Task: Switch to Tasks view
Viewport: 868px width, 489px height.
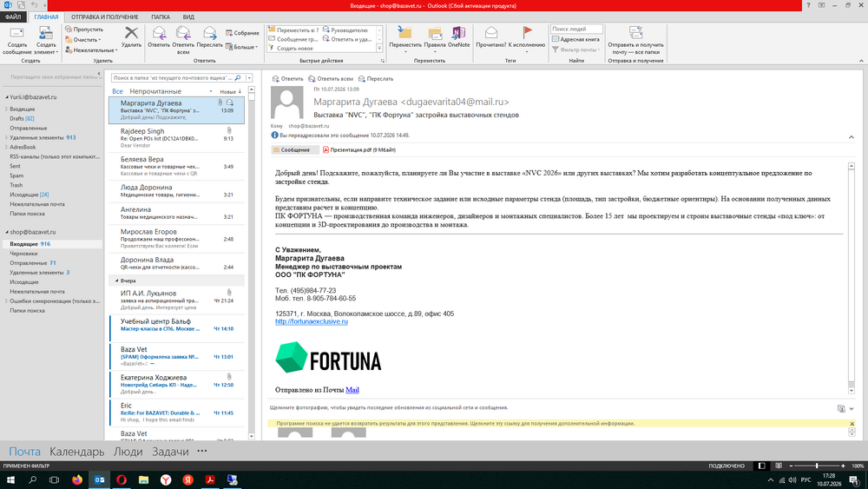Action: click(x=170, y=452)
